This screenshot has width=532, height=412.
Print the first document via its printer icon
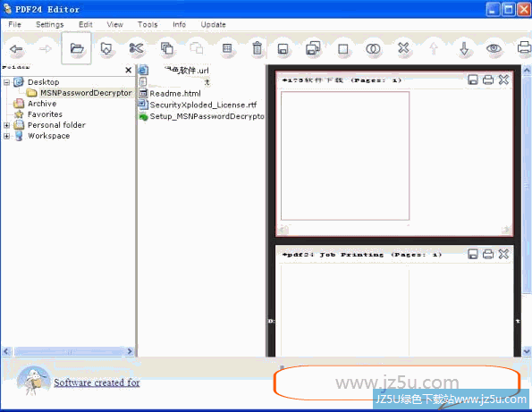coord(488,80)
